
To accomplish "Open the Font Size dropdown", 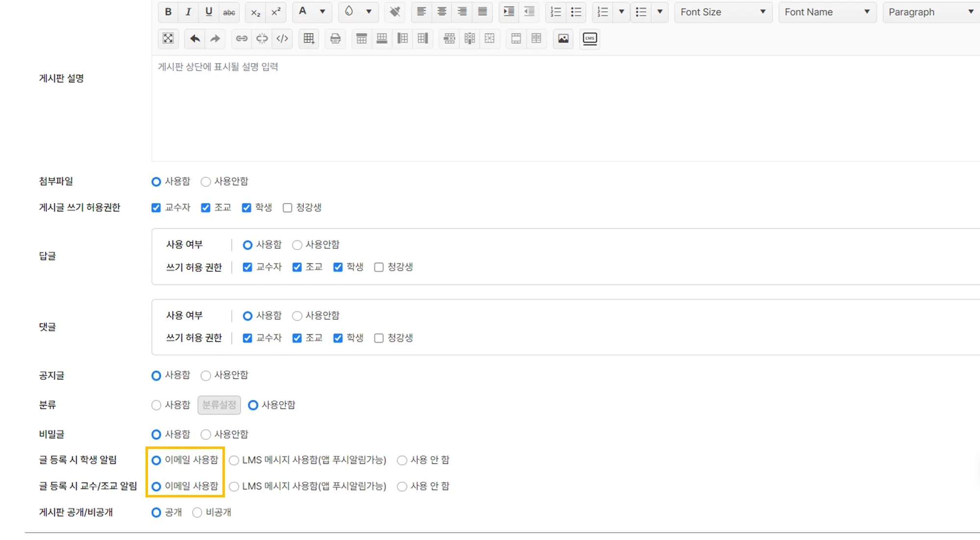I will tap(723, 12).
